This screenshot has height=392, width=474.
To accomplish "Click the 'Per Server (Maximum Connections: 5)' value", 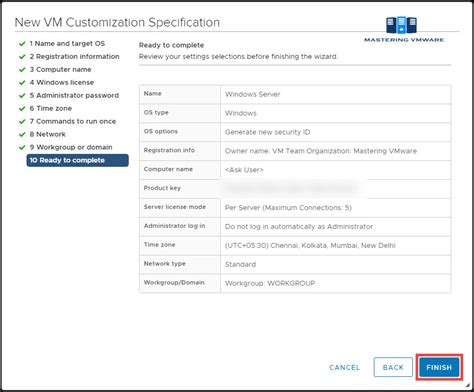I will click(288, 208).
